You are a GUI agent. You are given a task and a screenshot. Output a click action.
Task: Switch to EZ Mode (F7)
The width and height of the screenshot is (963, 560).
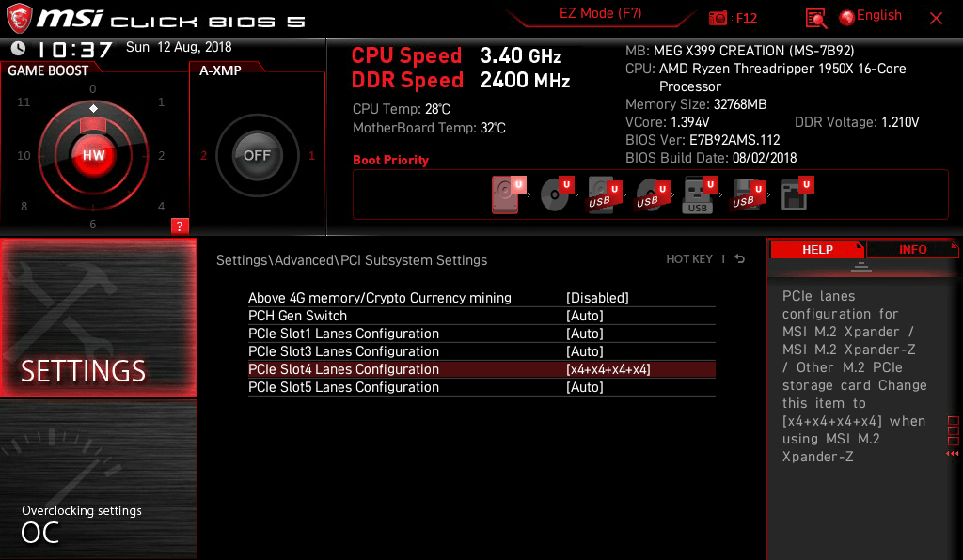point(600,13)
